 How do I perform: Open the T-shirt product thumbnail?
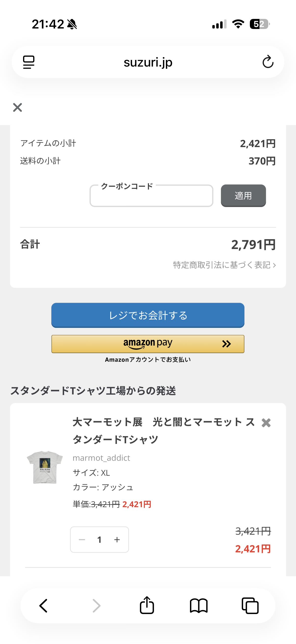coord(45,467)
